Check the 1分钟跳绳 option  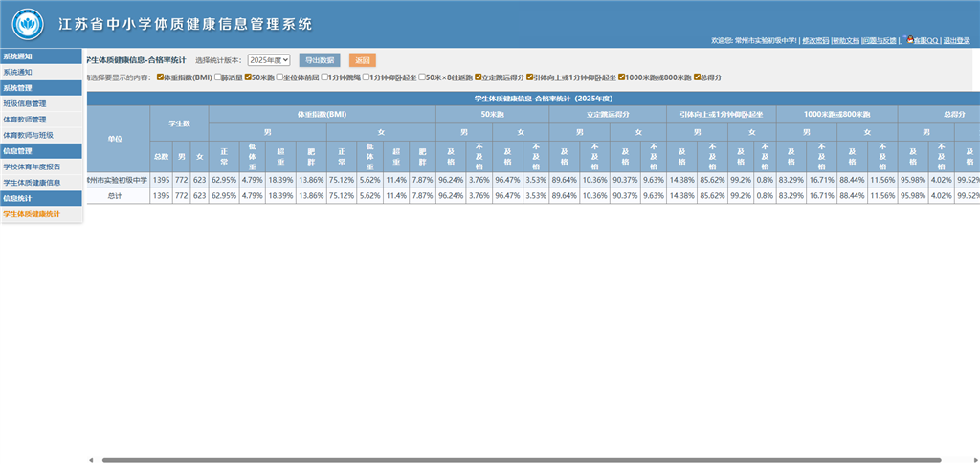coord(325,77)
